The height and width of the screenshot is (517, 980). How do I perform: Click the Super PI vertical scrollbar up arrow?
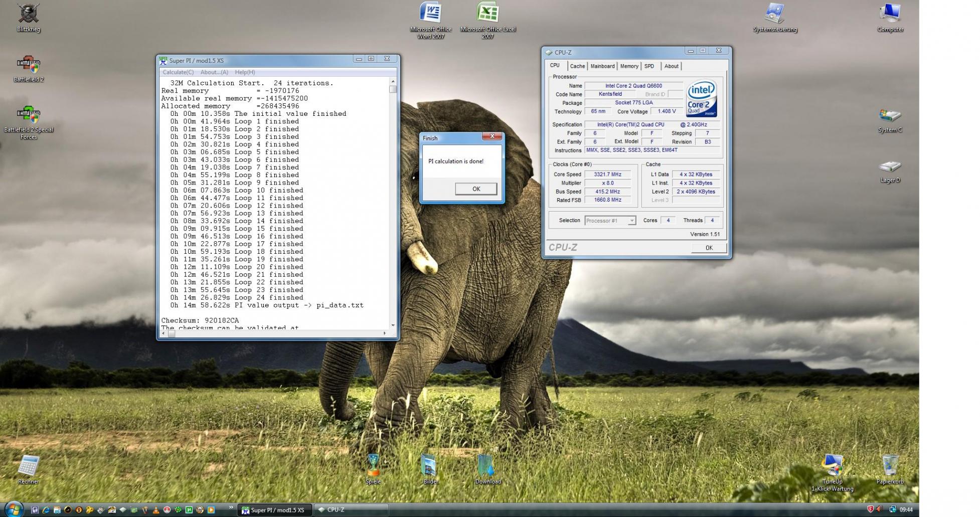click(393, 81)
